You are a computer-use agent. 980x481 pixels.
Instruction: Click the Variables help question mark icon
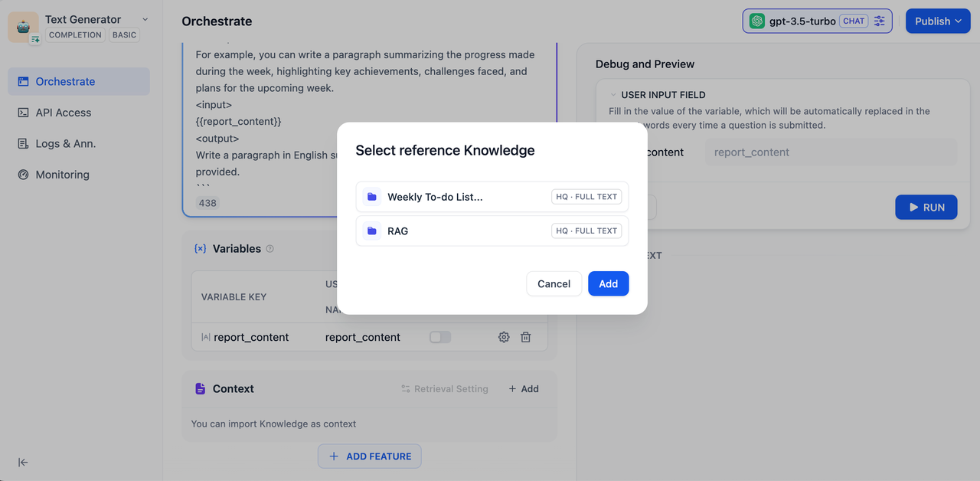[x=269, y=249]
